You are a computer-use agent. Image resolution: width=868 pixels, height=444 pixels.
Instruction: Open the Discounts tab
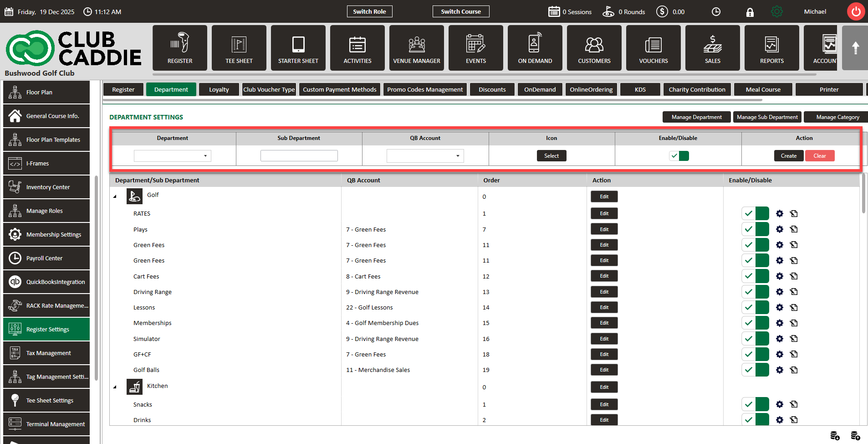492,89
